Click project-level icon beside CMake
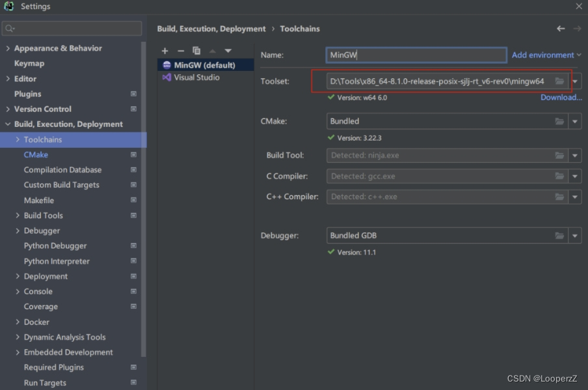Viewport: 588px width, 390px height. (133, 155)
